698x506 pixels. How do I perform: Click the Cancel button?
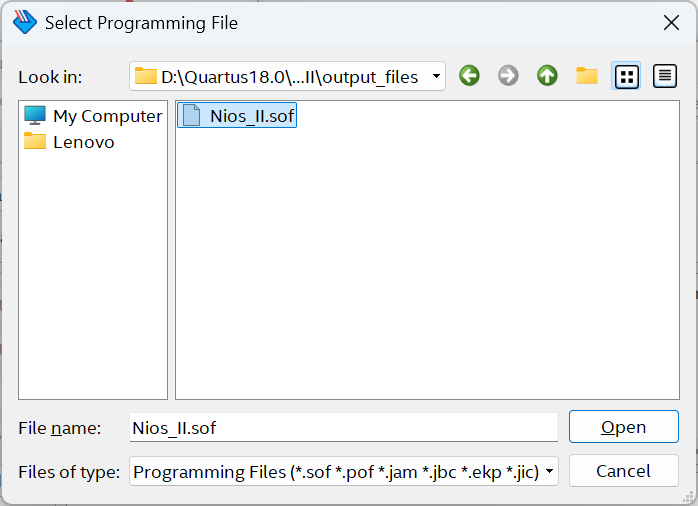click(x=624, y=471)
